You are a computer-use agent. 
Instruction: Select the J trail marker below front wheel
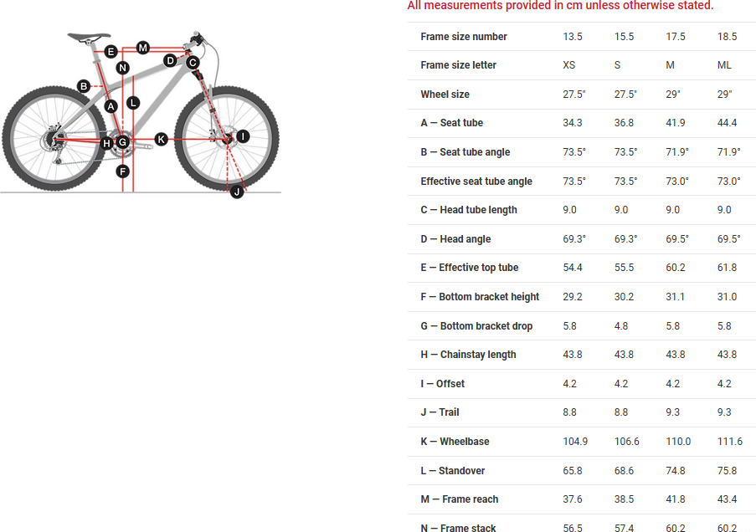coord(237,192)
